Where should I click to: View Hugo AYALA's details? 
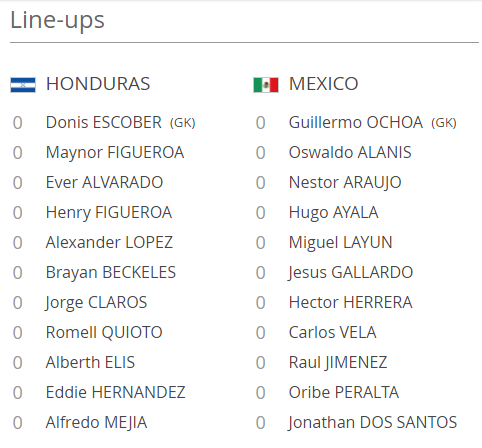coord(334,213)
